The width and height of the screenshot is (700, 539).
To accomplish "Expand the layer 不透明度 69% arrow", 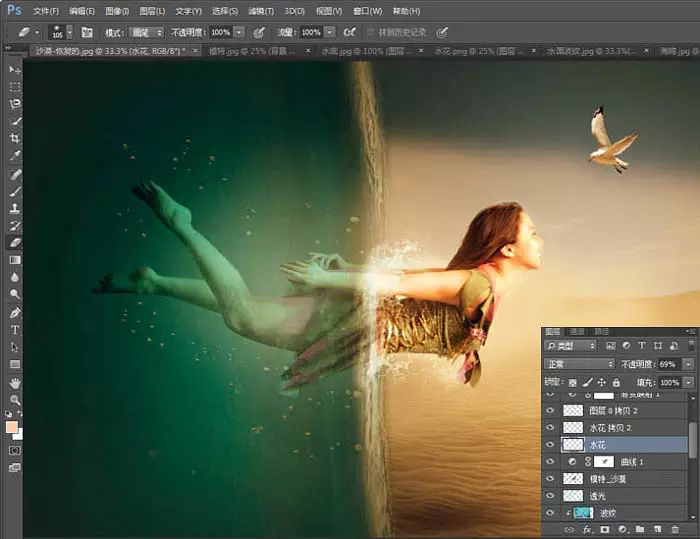I will click(689, 364).
